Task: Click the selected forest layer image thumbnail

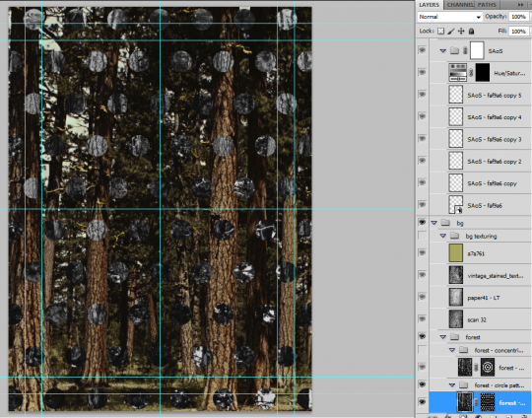Action: click(464, 402)
